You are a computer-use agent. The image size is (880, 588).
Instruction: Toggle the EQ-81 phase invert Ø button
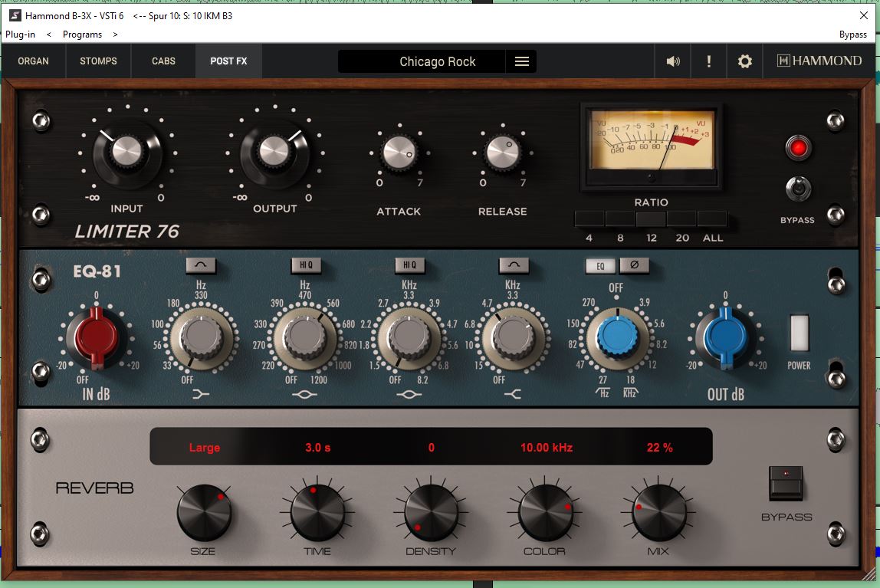tap(634, 265)
